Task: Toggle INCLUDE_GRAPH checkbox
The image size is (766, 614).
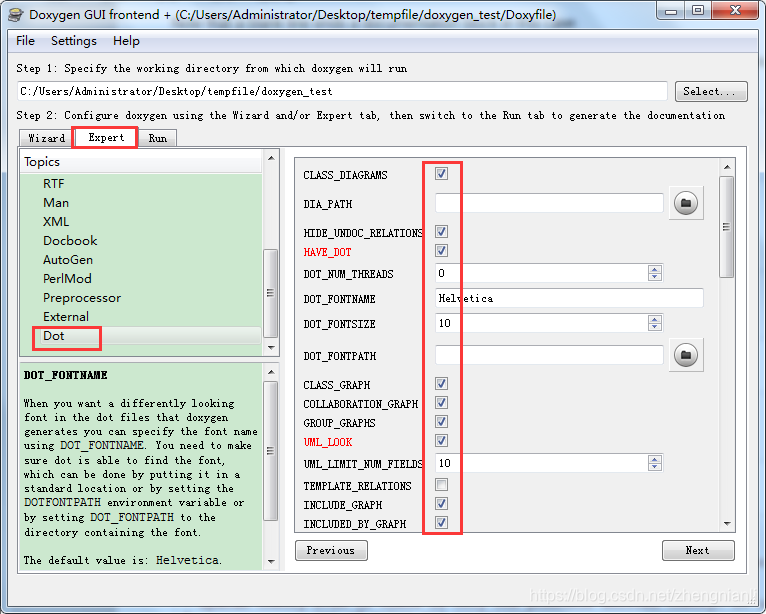Action: [x=441, y=504]
